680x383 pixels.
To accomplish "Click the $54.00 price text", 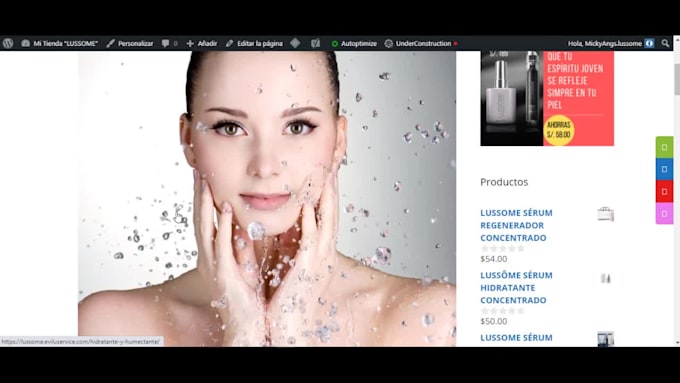I will pyautogui.click(x=494, y=259).
